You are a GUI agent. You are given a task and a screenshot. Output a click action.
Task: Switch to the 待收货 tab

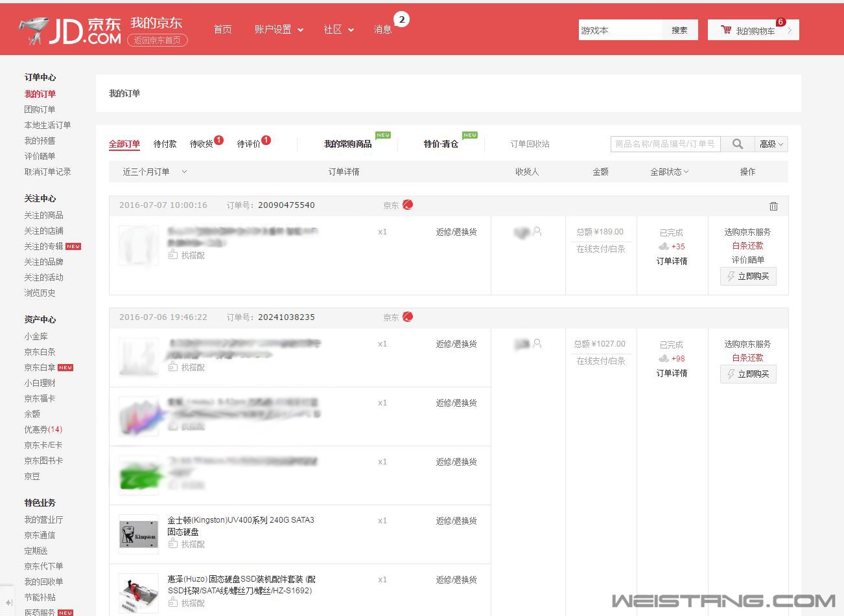(202, 144)
